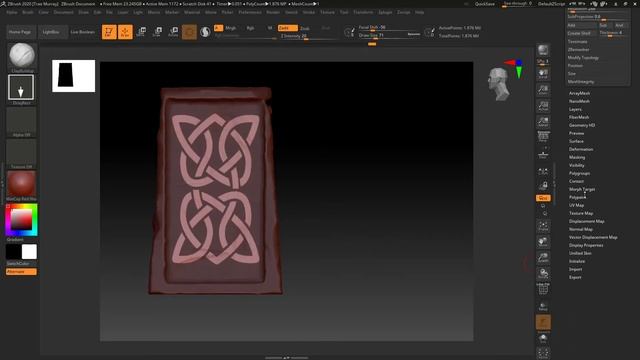Expand the FiberMesh subpalette

pyautogui.click(x=579, y=117)
